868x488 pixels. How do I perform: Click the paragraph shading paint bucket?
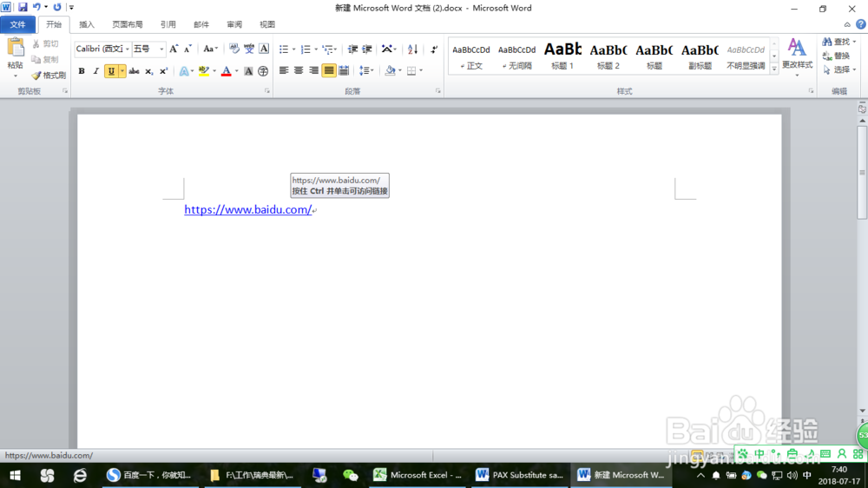[391, 70]
